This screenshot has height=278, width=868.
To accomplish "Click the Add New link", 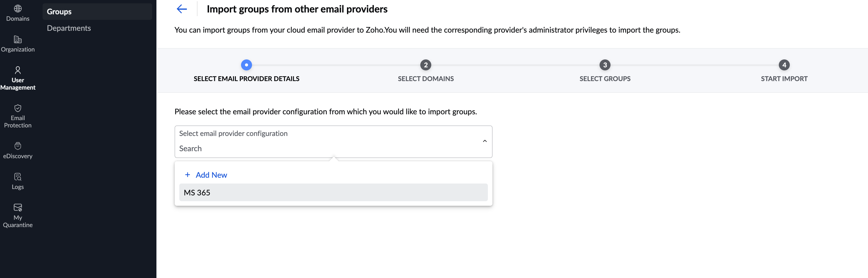I will tap(211, 175).
